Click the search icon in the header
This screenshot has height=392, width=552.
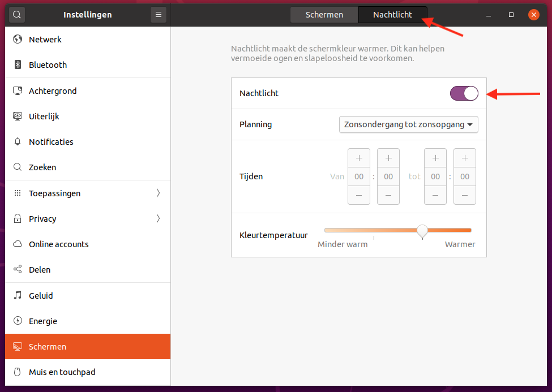point(17,15)
